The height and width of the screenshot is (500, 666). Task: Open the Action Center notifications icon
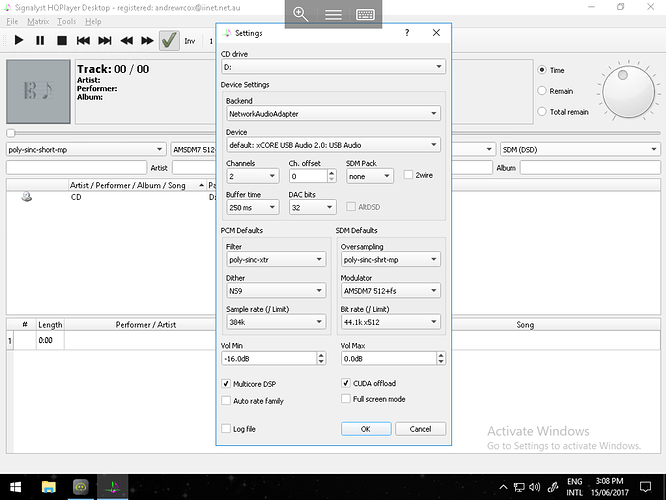click(x=646, y=487)
